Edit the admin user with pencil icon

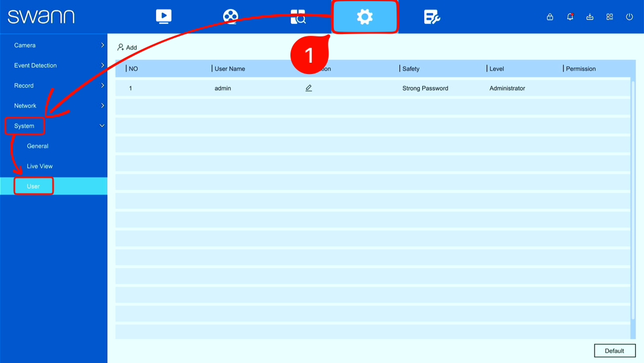pos(308,88)
